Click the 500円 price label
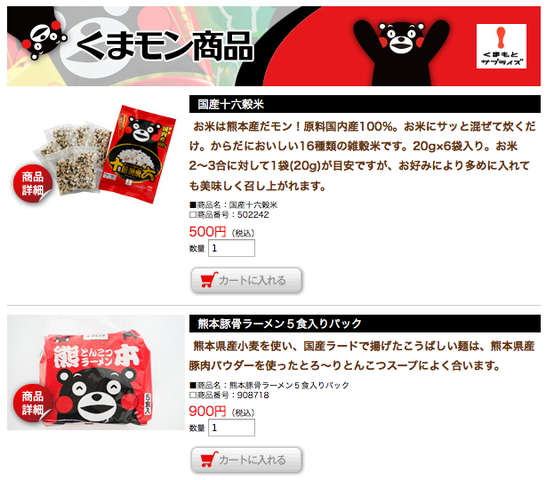 click(208, 232)
